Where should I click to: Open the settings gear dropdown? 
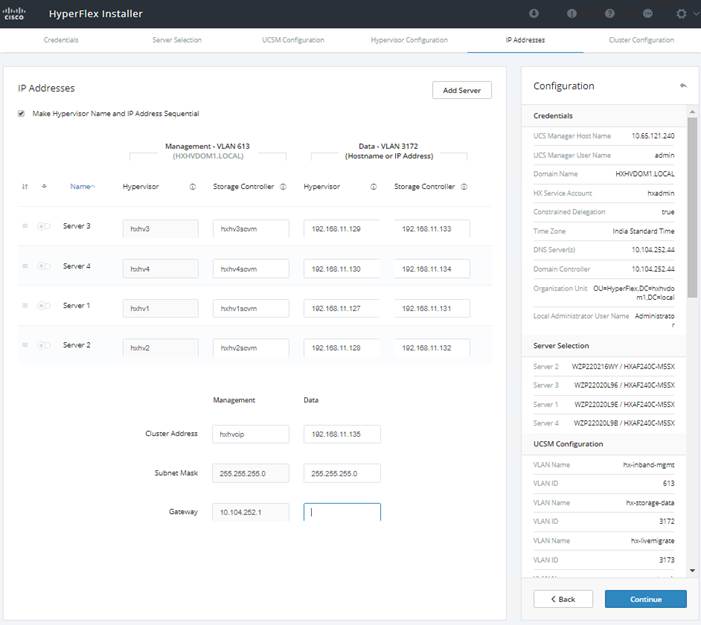(683, 14)
